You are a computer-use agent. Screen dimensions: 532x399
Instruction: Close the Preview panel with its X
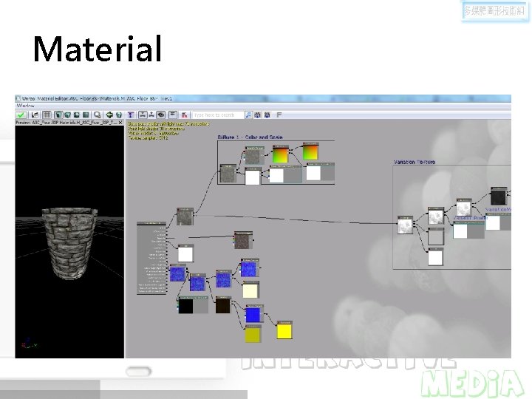[x=120, y=122]
